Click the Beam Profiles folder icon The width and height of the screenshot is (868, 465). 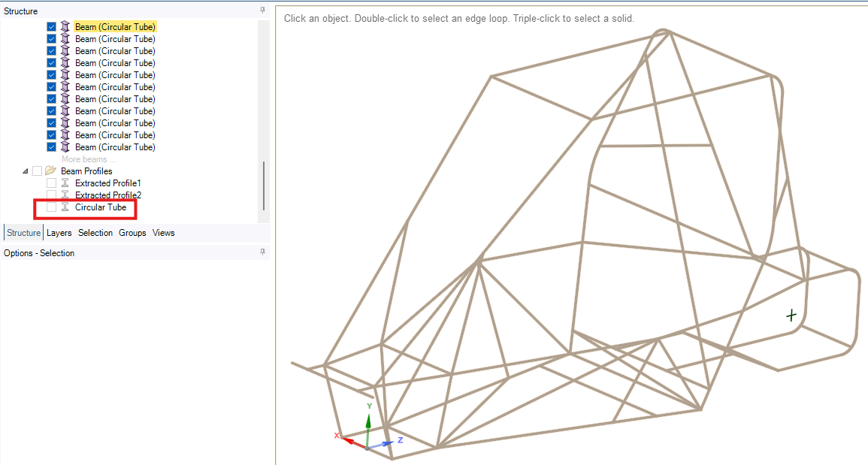50,171
